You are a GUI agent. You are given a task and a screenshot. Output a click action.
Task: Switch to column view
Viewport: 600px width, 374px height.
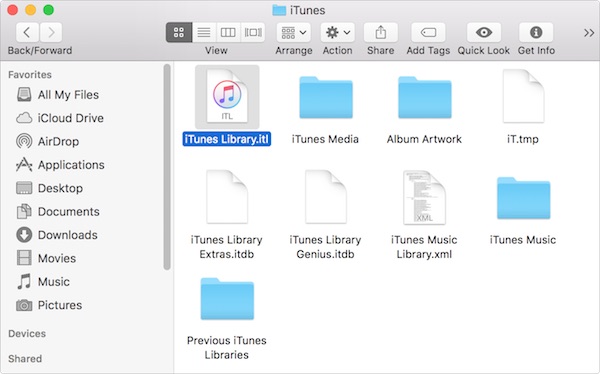[x=228, y=33]
